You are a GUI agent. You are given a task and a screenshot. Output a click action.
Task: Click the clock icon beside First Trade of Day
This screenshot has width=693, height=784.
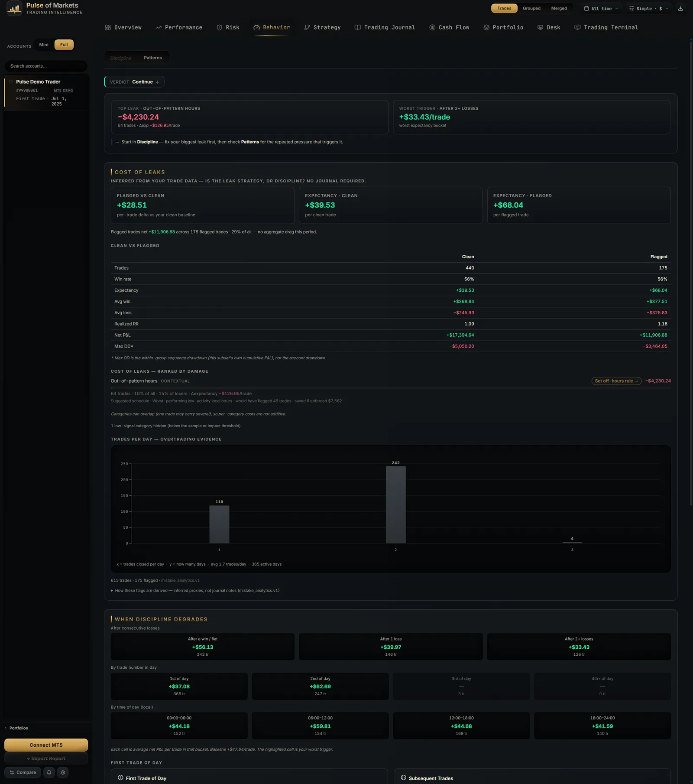(x=120, y=778)
